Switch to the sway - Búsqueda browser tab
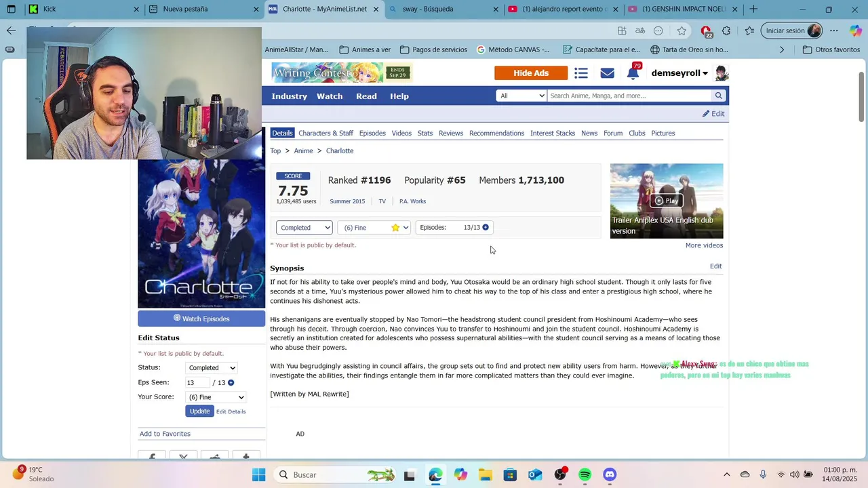This screenshot has height=488, width=868. [x=443, y=9]
